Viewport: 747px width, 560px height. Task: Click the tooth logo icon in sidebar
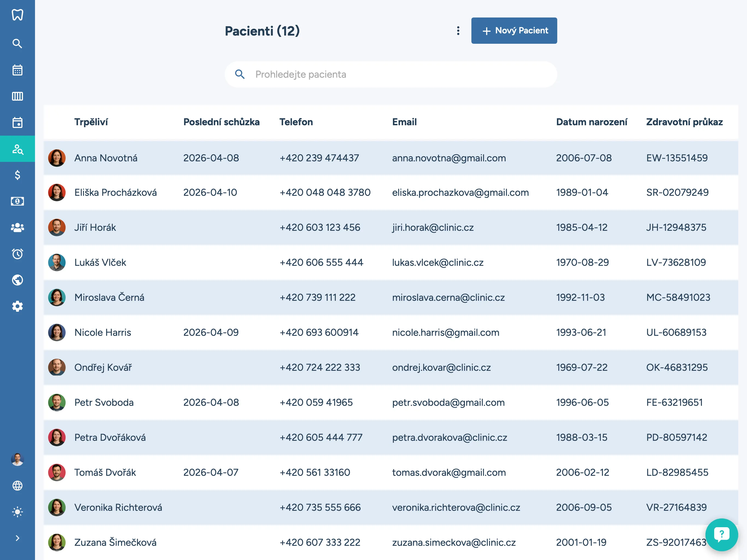pyautogui.click(x=17, y=15)
